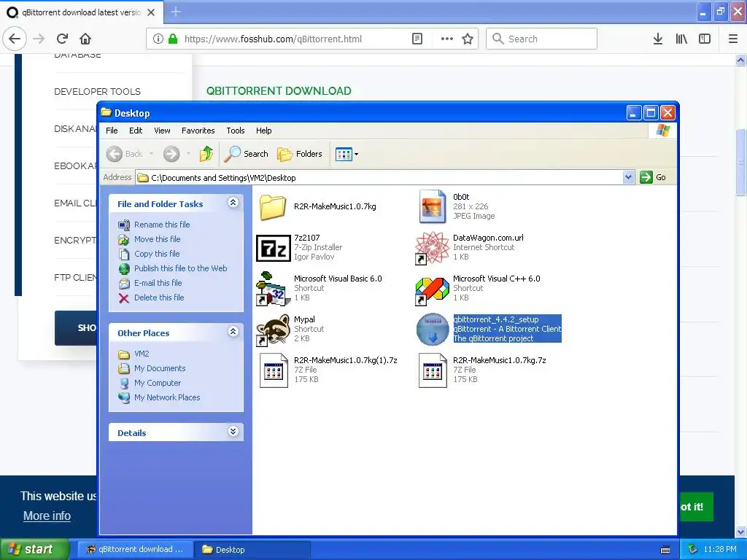Open the Forward button history dropdown arrow
Image resolution: width=747 pixels, height=560 pixels.
pos(188,154)
